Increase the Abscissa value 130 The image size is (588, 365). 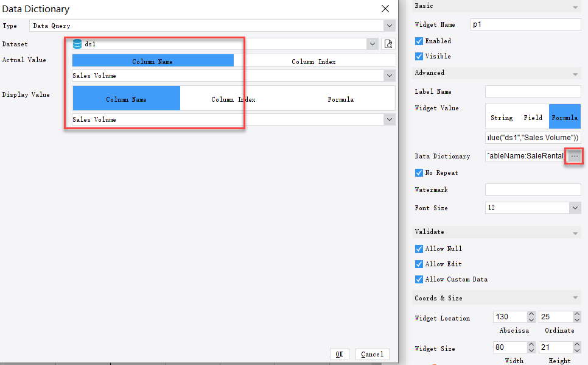(x=531, y=314)
